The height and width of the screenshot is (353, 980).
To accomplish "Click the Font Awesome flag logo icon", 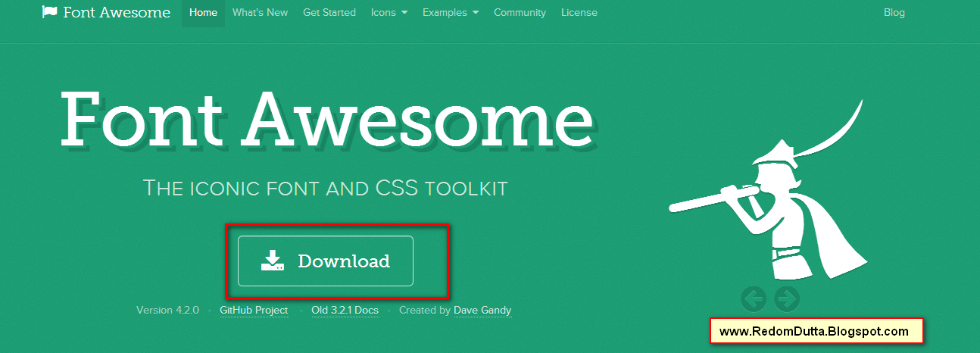I will [x=50, y=12].
